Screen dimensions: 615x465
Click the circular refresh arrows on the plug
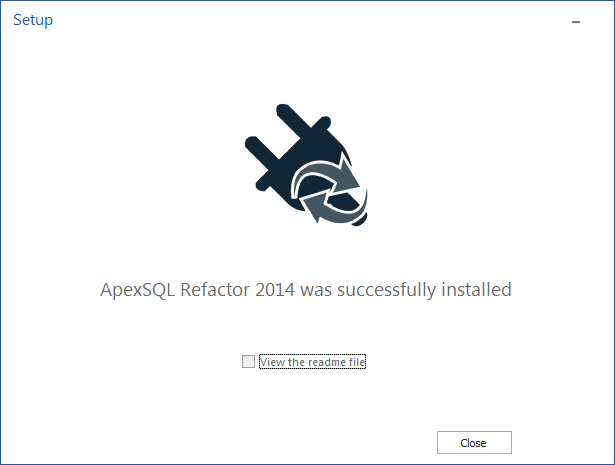point(329,189)
